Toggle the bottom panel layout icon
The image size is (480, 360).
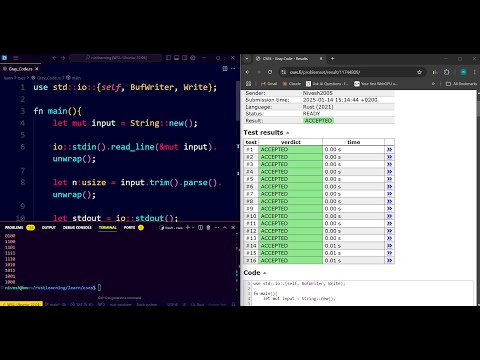coord(176,58)
